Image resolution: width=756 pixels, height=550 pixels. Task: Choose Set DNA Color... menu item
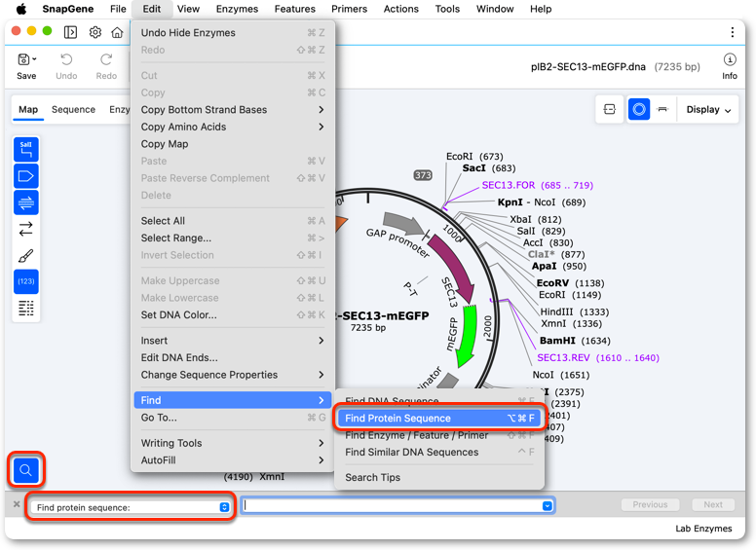click(233, 315)
